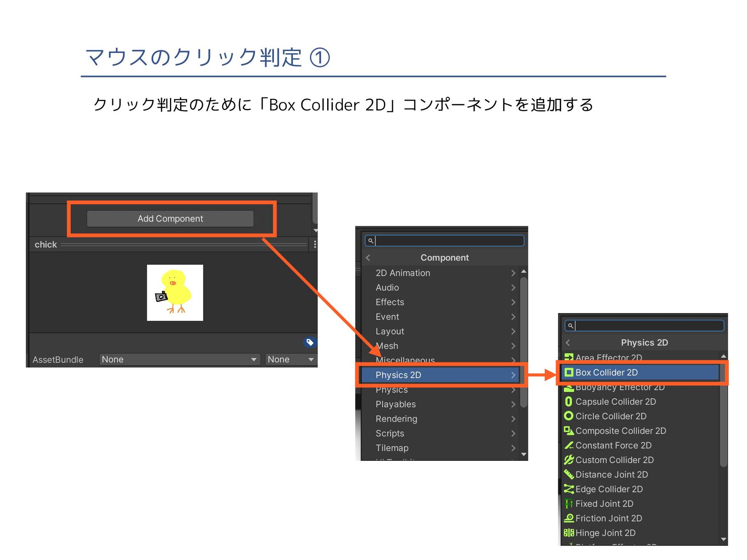Click the Box Collider 2D icon
747x560 pixels.
click(569, 373)
